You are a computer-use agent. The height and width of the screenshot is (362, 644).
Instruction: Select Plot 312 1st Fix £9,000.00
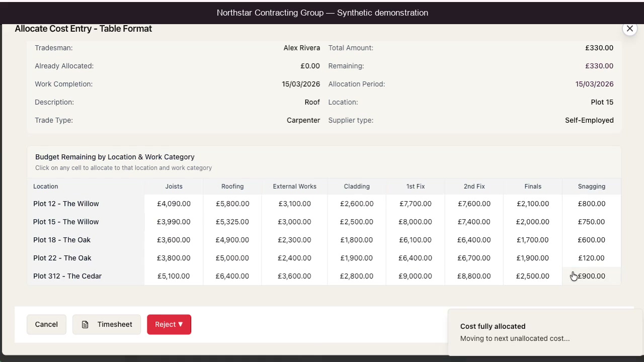tap(416, 276)
